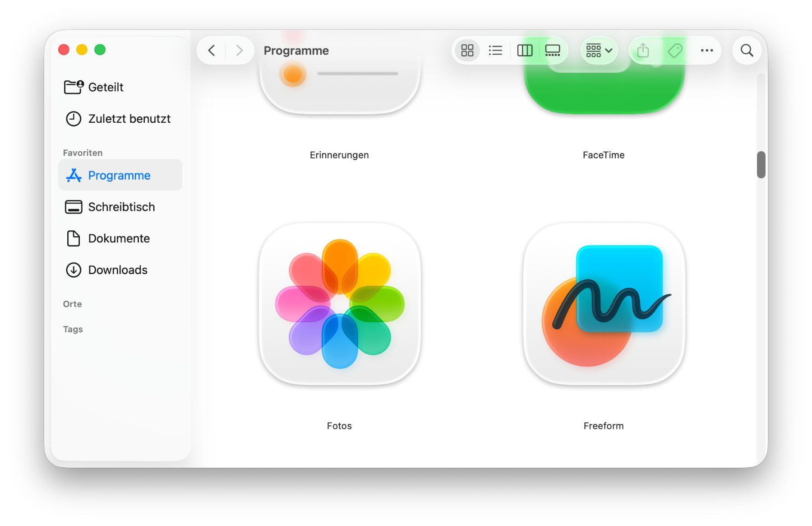Select the Fotos app icon
This screenshot has height=526, width=812.
[x=340, y=304]
